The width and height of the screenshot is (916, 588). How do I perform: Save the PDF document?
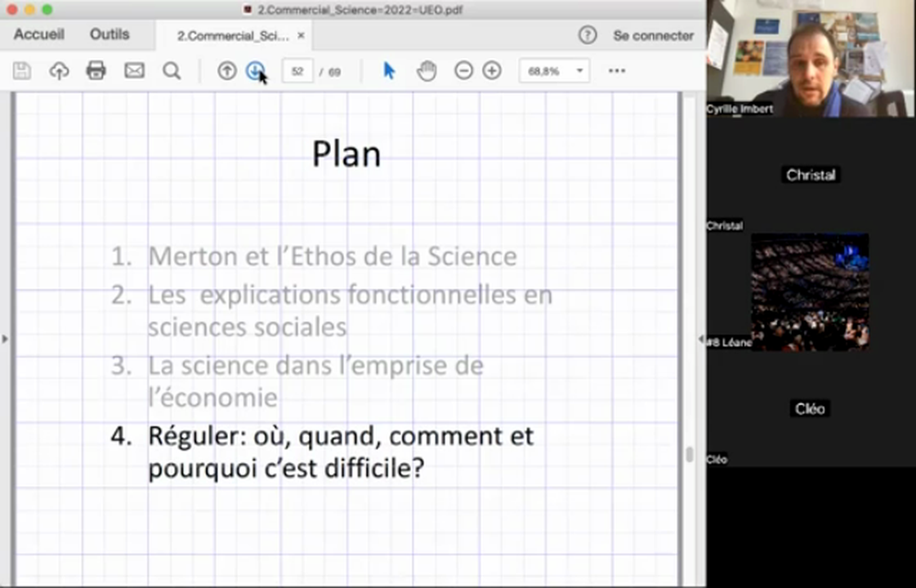[21, 71]
